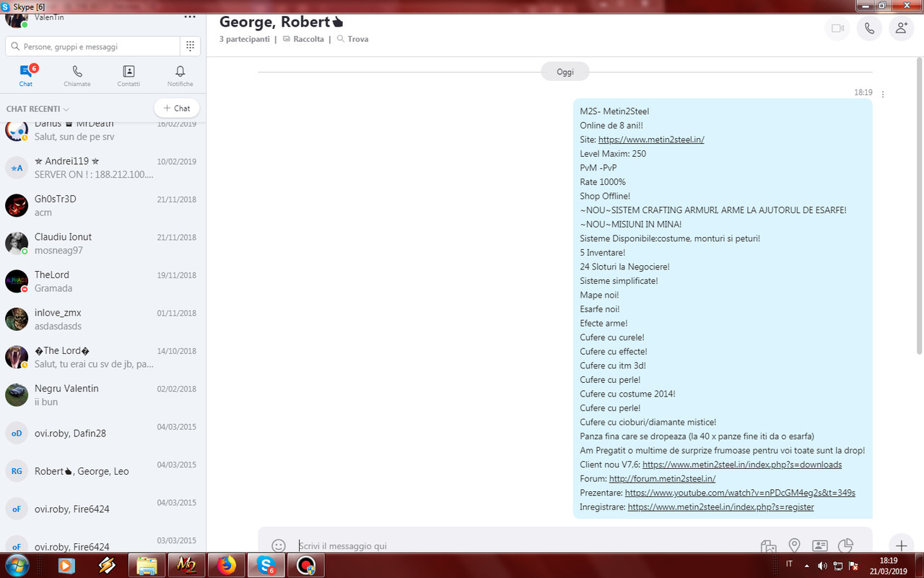The width and height of the screenshot is (924, 578).
Task: Open the Windows Start button
Action: (16, 565)
